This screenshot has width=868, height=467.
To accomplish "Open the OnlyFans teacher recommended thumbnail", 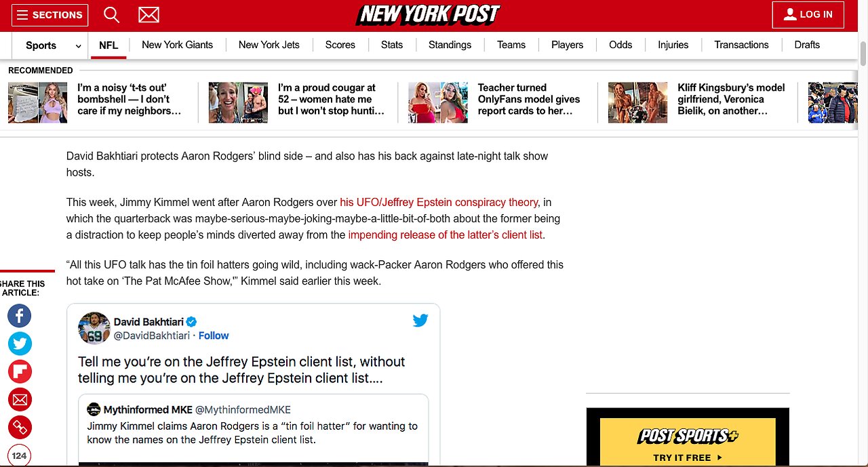I will point(438,102).
